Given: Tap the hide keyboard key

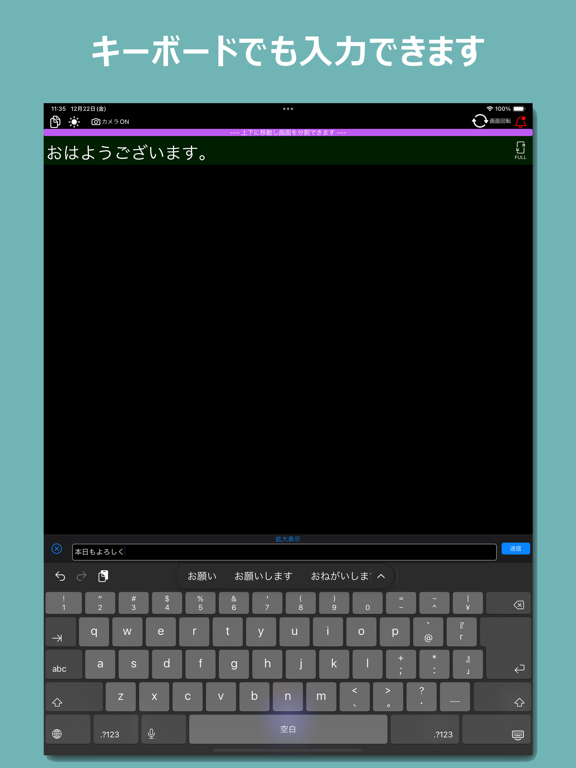Looking at the screenshot, I should [x=497, y=729].
